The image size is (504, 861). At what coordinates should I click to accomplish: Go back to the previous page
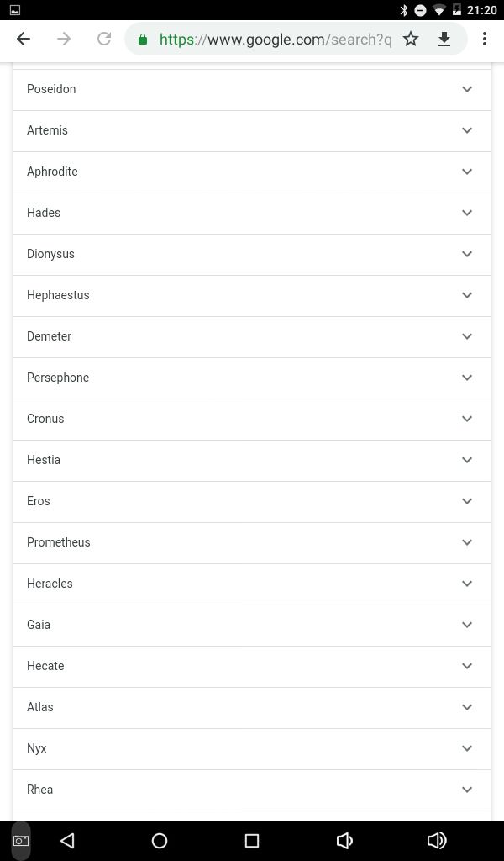[24, 39]
